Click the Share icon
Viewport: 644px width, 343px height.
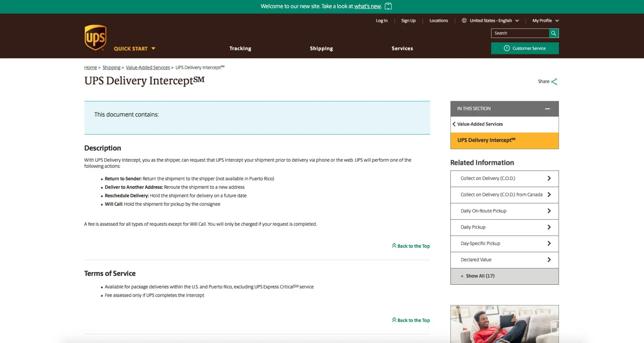(x=554, y=82)
